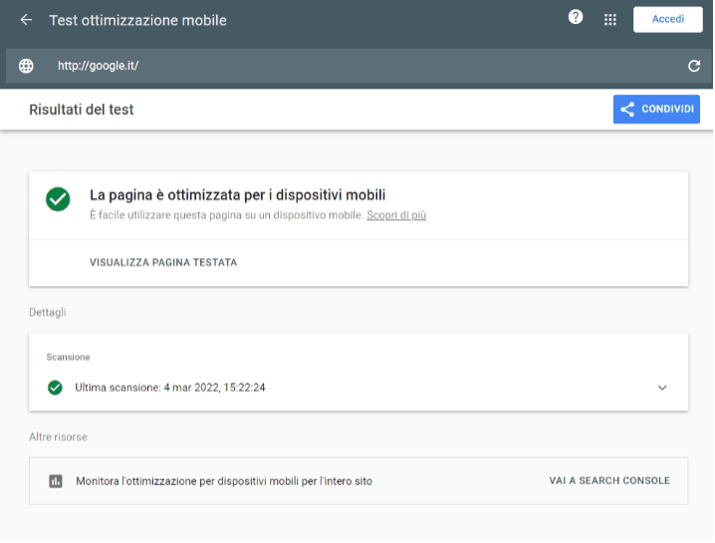Click the bar chart Search Console icon

tap(56, 481)
